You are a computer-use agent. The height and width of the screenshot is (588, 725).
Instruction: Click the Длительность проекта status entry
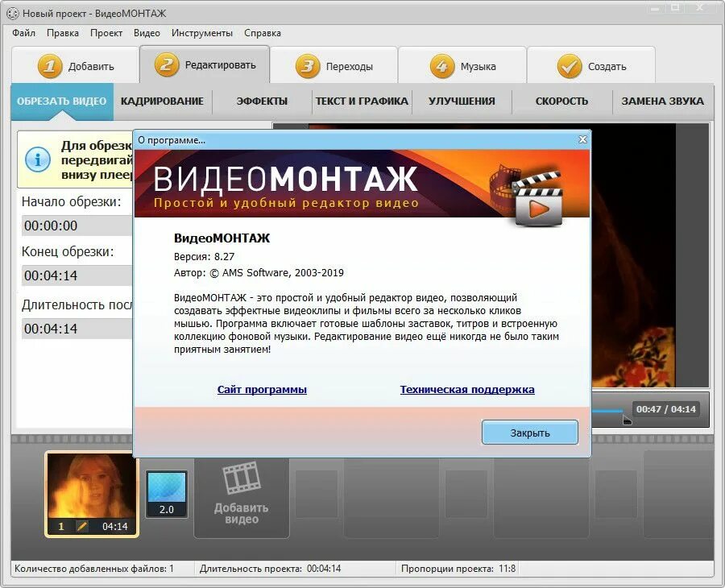coord(270,569)
